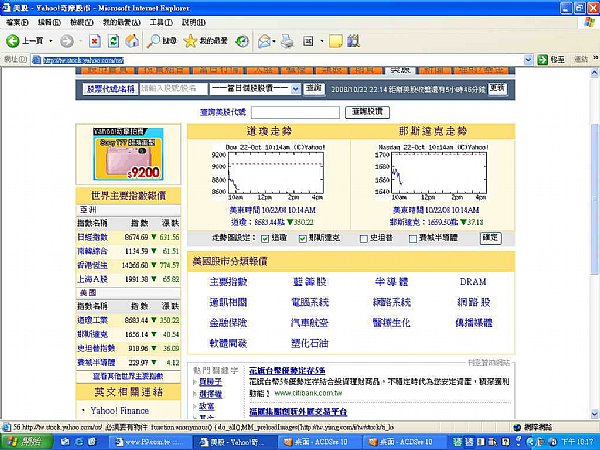Uncheck the 那斯達克 chart checkbox

coord(302,238)
